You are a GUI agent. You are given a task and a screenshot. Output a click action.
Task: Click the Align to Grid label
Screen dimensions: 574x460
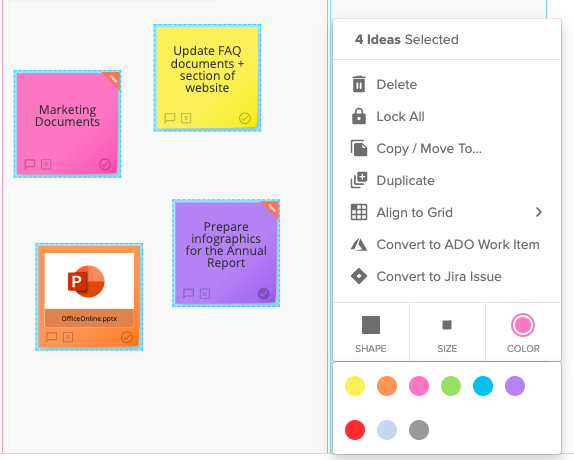[x=414, y=212]
